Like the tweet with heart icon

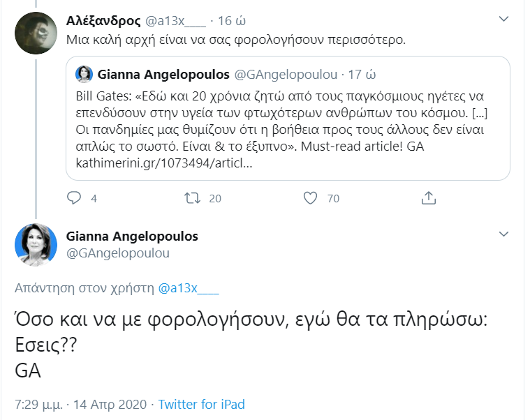point(311,198)
